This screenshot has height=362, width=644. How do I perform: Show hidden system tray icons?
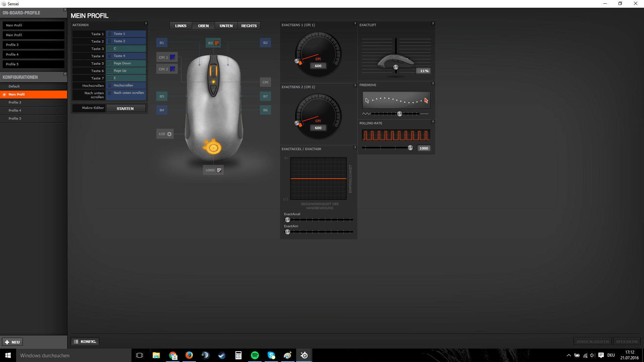(x=569, y=355)
